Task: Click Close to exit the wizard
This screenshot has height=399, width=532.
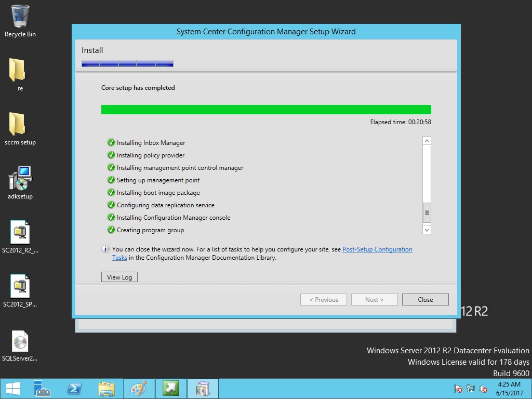Action: pyautogui.click(x=425, y=300)
